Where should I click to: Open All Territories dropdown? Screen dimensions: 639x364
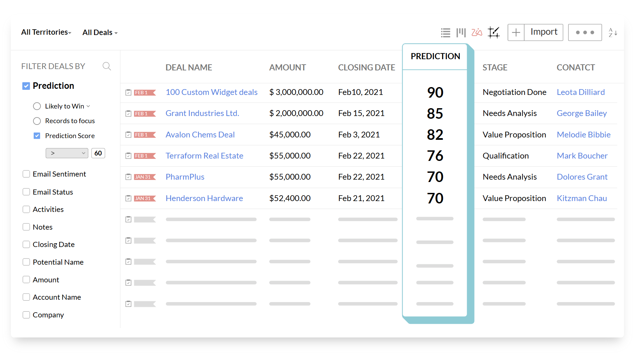pos(46,32)
